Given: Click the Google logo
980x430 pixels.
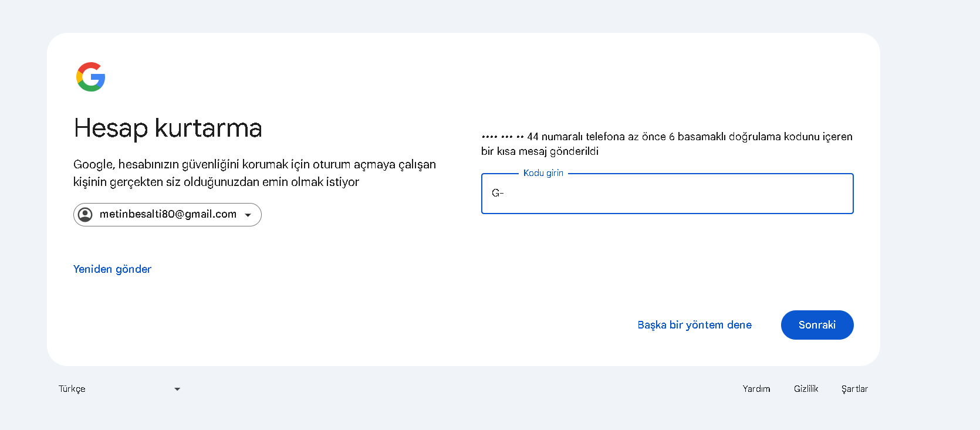Looking at the screenshot, I should [x=90, y=77].
